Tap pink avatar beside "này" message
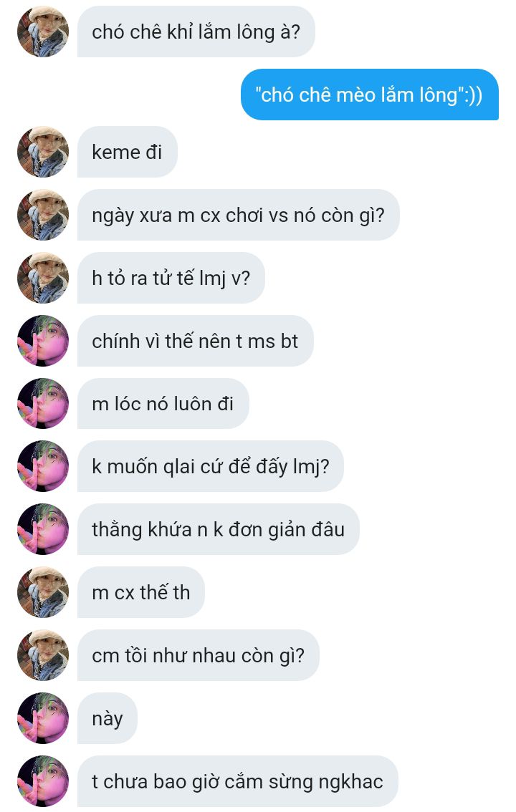Screen dimensions: 516x812 43,718
